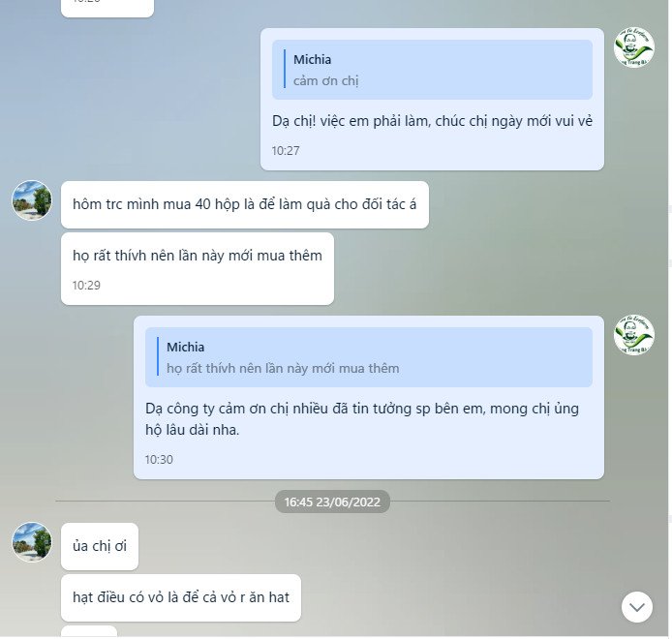
Task: Click the 10:29 timestamp
Action: (86, 286)
